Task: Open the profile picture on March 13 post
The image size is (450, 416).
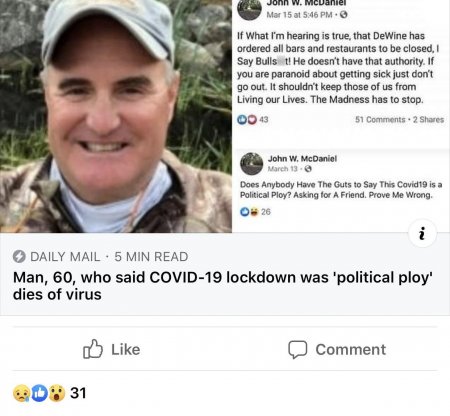Action: [252, 164]
